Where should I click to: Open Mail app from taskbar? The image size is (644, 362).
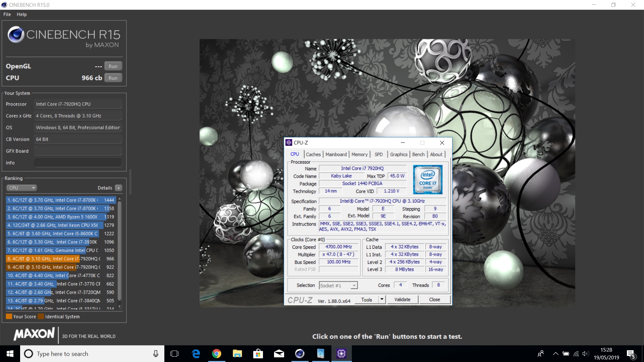point(279,354)
